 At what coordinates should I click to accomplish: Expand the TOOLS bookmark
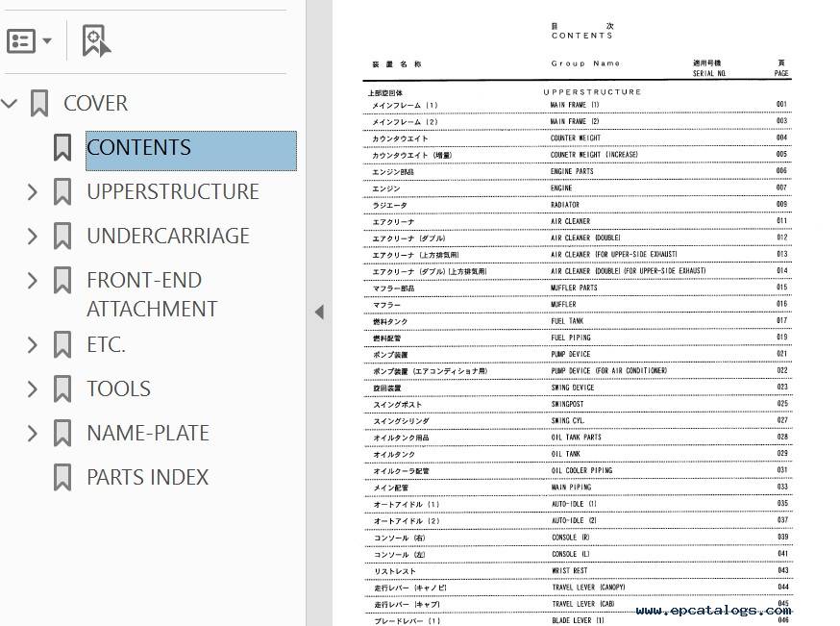click(33, 389)
